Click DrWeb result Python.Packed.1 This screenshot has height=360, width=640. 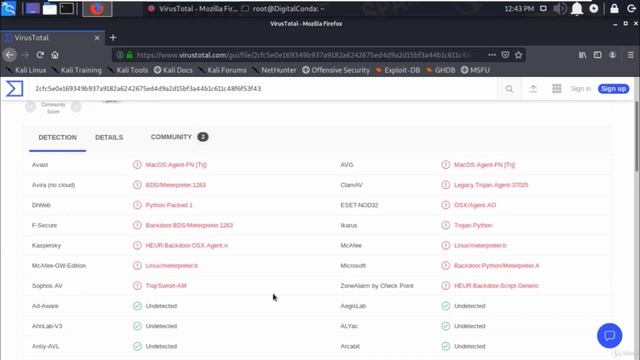169,205
